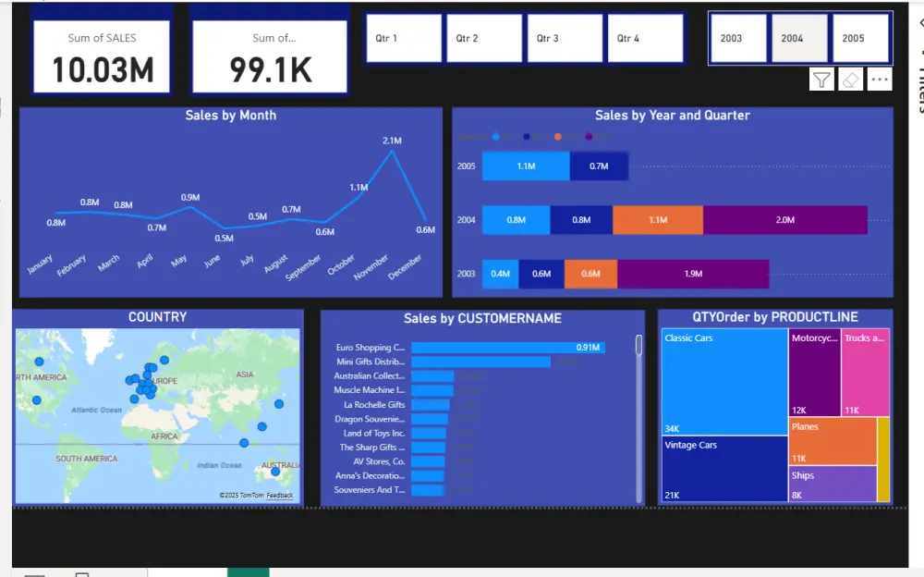The width and height of the screenshot is (924, 577).
Task: Select the Classic Cars segment in the treemap
Action: pos(723,379)
